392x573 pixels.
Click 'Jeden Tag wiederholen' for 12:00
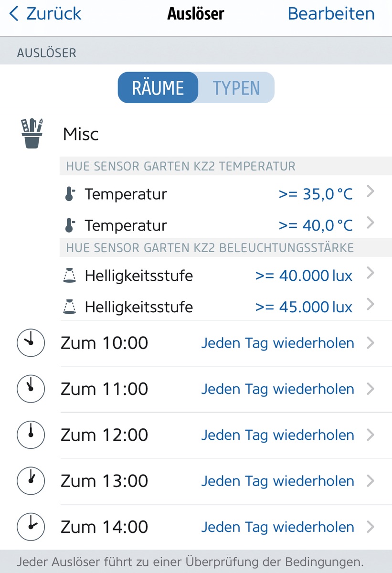(277, 435)
